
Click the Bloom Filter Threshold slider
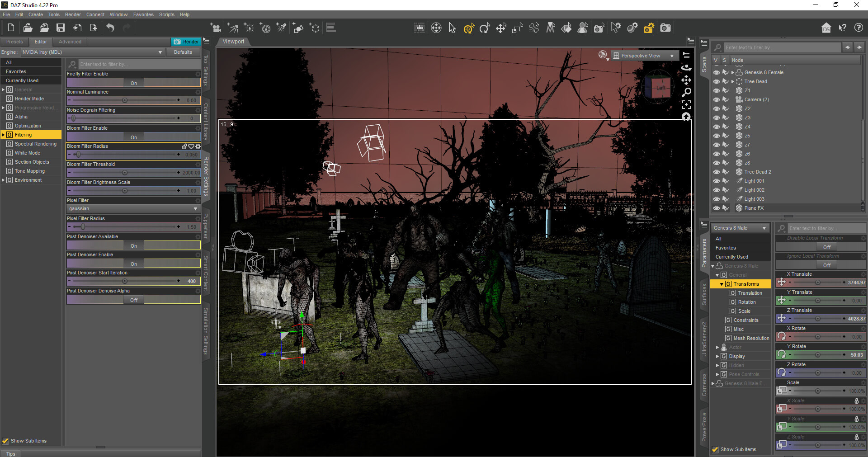124,173
